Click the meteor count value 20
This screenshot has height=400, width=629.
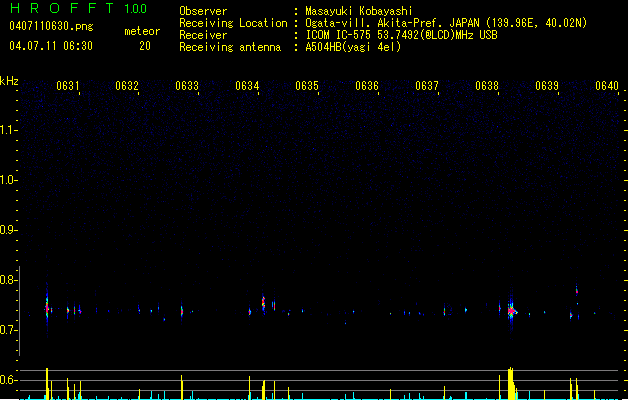pyautogui.click(x=145, y=46)
